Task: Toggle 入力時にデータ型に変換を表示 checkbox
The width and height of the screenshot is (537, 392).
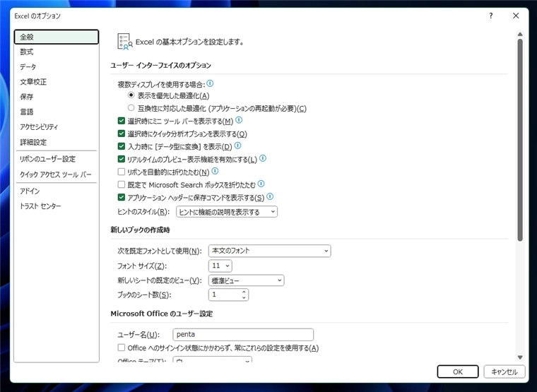Action: click(x=122, y=146)
